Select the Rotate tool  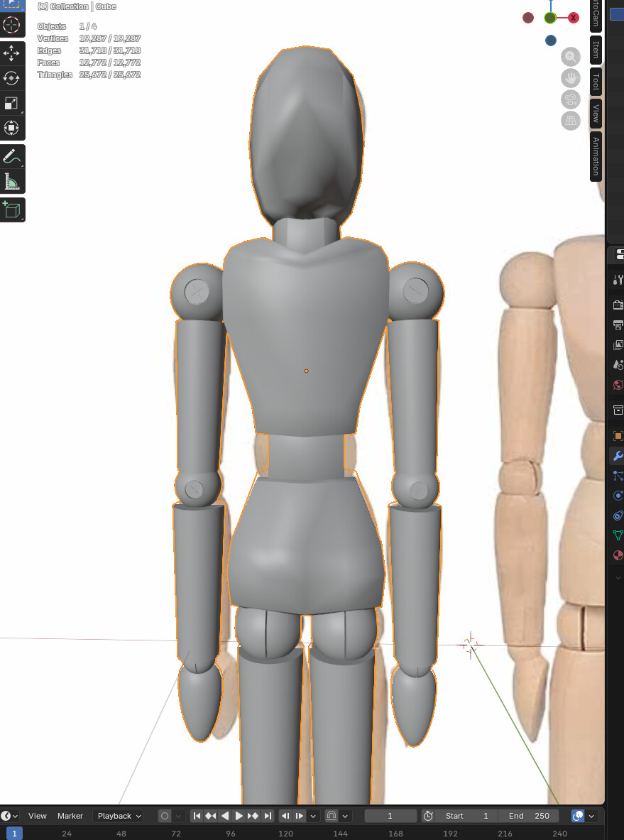click(x=11, y=78)
